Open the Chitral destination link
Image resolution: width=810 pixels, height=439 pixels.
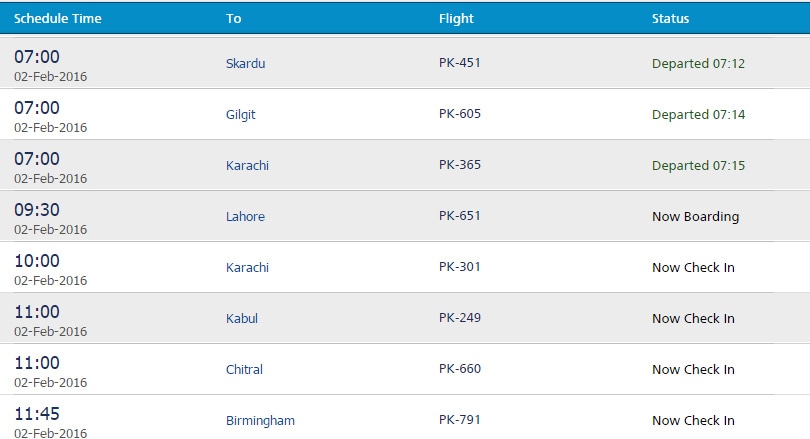[244, 369]
